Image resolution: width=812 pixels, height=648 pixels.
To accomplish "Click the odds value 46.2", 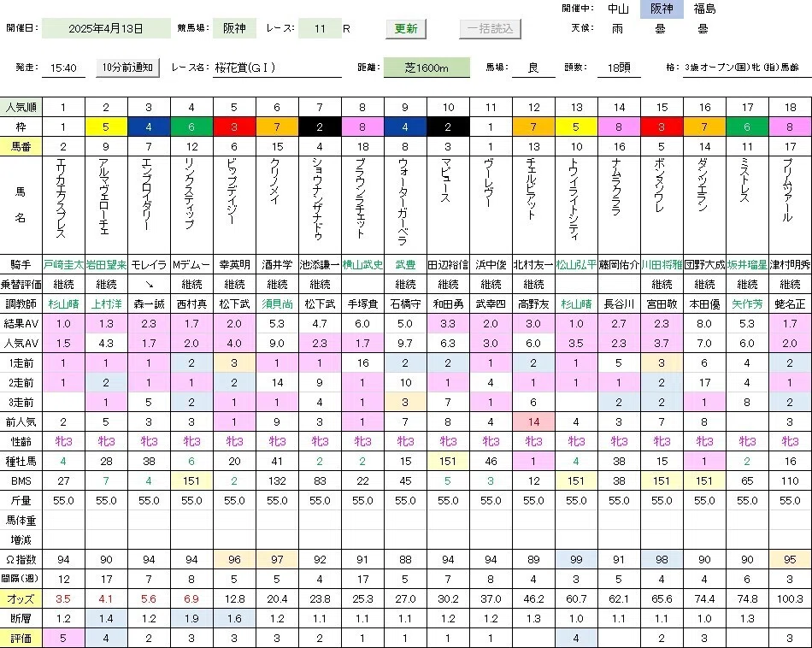I will (x=533, y=598).
